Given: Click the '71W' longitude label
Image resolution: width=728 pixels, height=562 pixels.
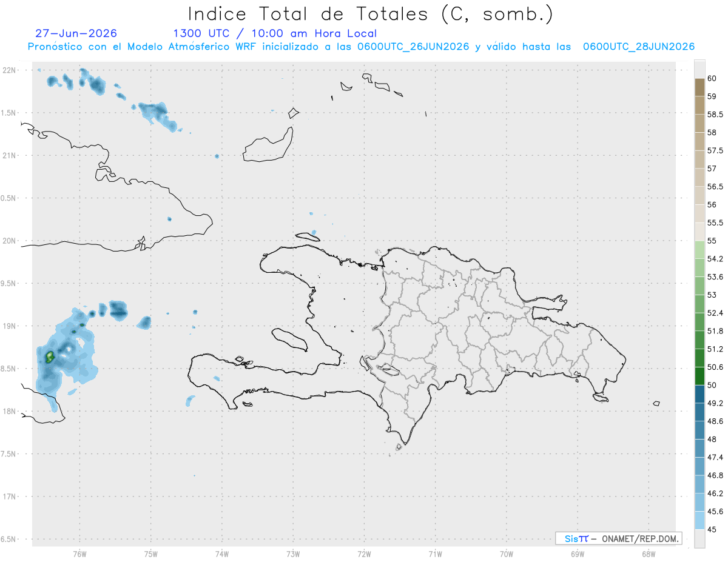Looking at the screenshot, I should [x=435, y=554].
